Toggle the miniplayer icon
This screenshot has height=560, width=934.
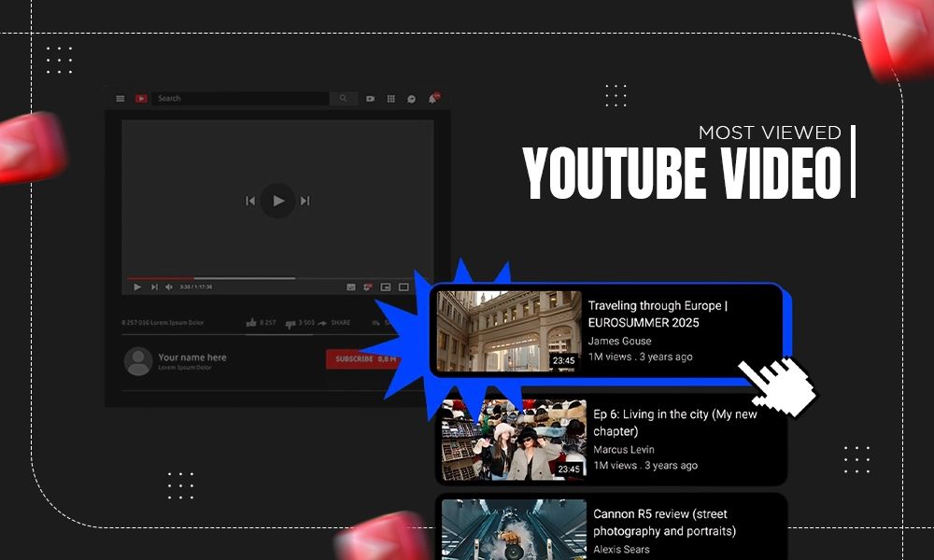(x=386, y=287)
